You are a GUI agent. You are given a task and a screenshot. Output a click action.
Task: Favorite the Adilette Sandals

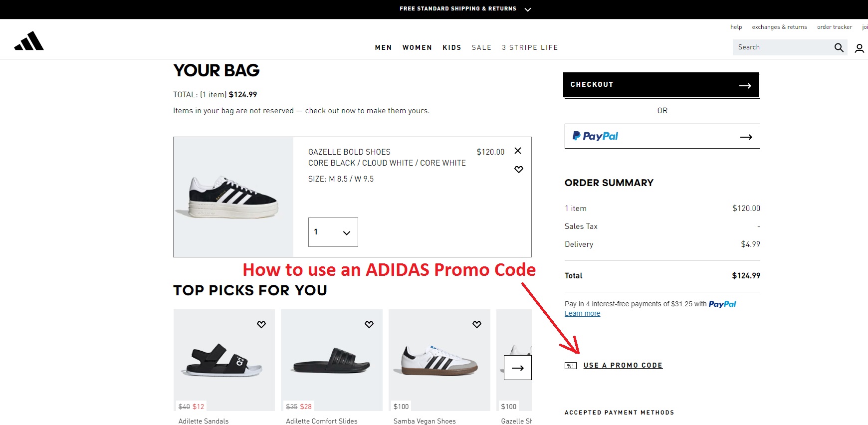pyautogui.click(x=261, y=324)
